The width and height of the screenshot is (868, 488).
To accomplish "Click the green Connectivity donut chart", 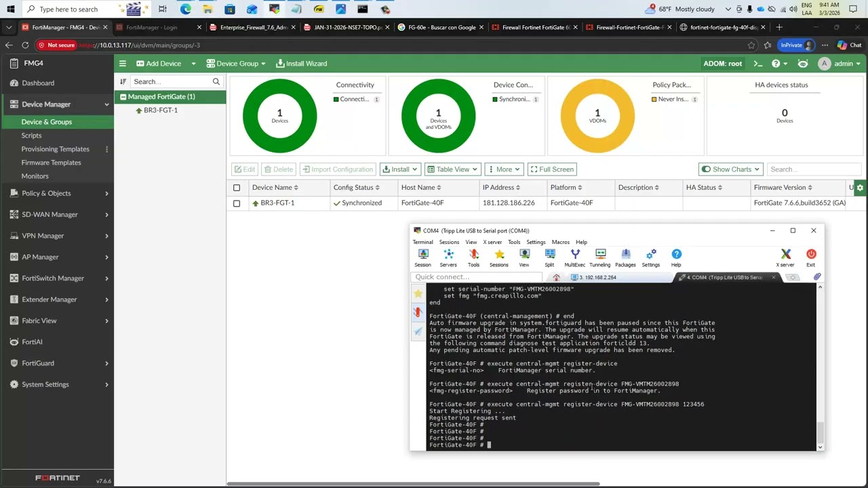I will pyautogui.click(x=279, y=116).
